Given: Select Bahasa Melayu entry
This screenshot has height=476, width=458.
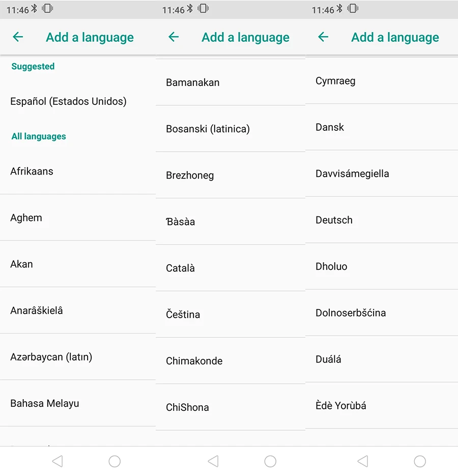Looking at the screenshot, I should coord(78,403).
